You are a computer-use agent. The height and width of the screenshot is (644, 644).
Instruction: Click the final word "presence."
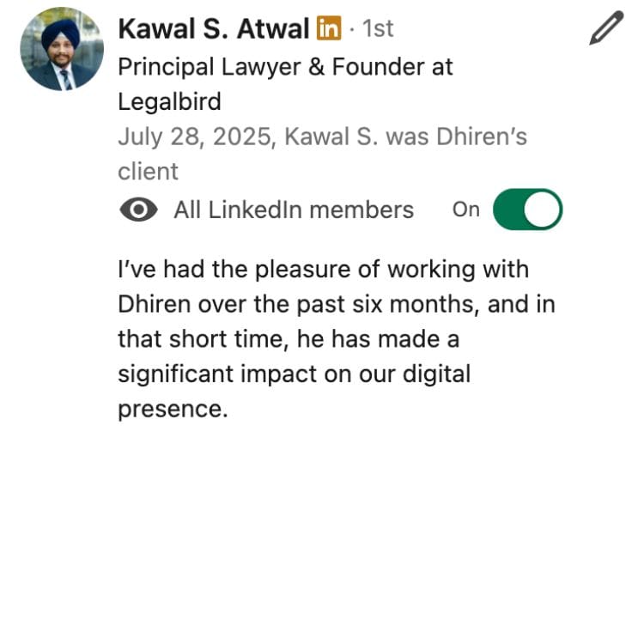point(173,409)
